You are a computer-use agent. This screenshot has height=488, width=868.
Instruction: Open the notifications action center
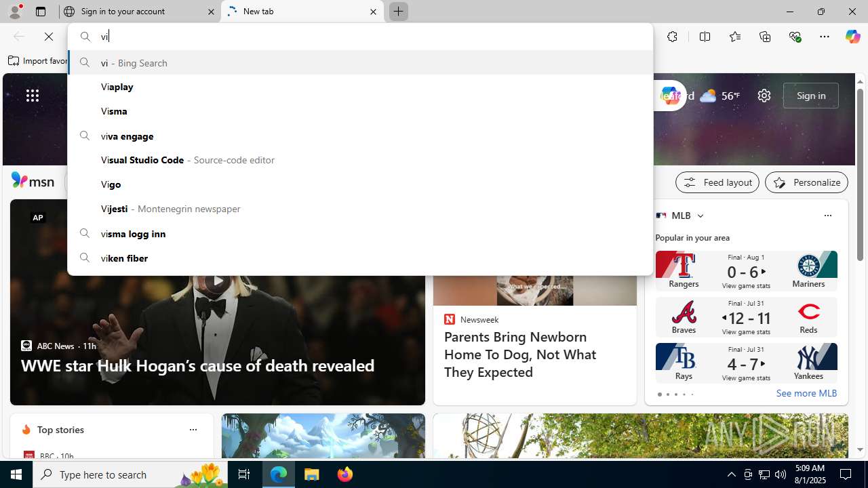(846, 474)
